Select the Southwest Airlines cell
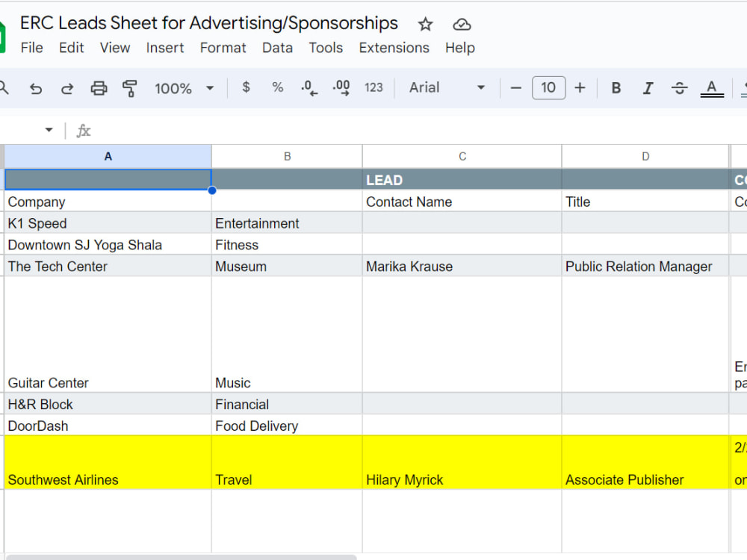This screenshot has width=747, height=560. 108,462
